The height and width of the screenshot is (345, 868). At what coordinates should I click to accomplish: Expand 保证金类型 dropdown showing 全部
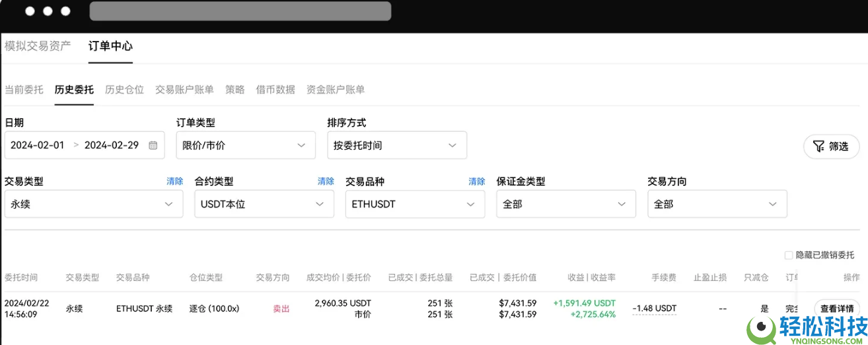coord(566,204)
